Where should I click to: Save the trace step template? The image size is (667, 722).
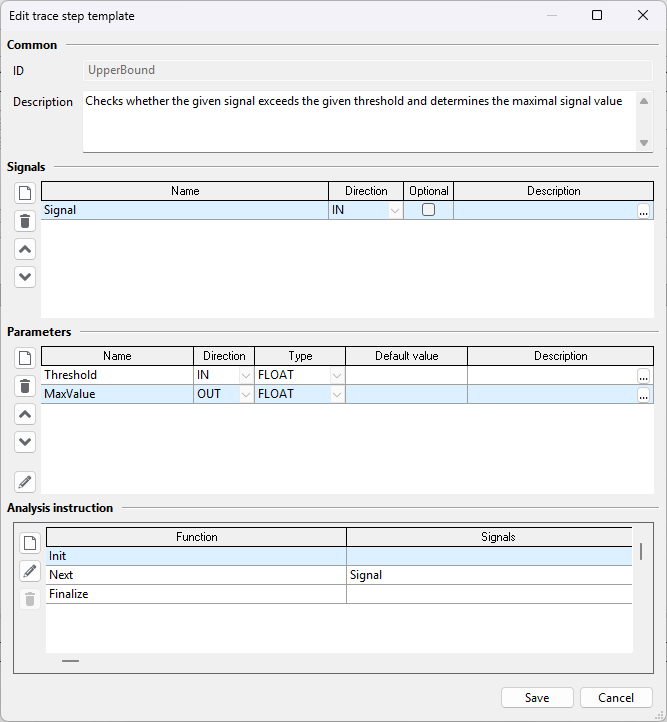click(537, 698)
